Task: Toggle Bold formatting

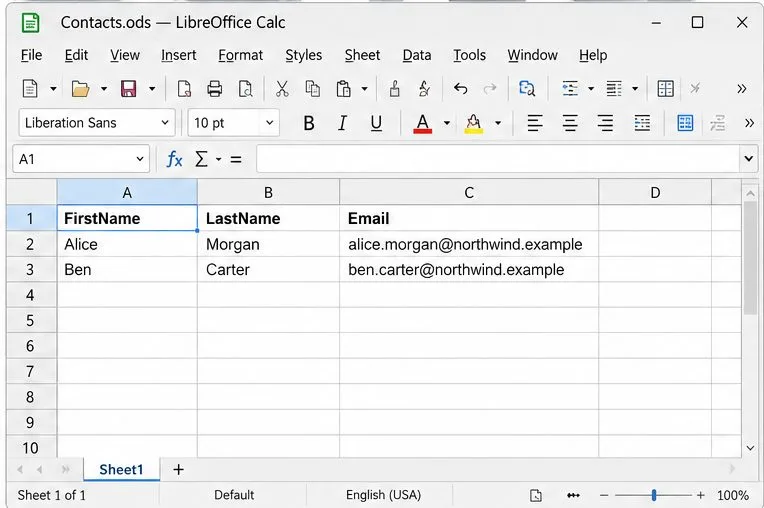Action: (308, 123)
